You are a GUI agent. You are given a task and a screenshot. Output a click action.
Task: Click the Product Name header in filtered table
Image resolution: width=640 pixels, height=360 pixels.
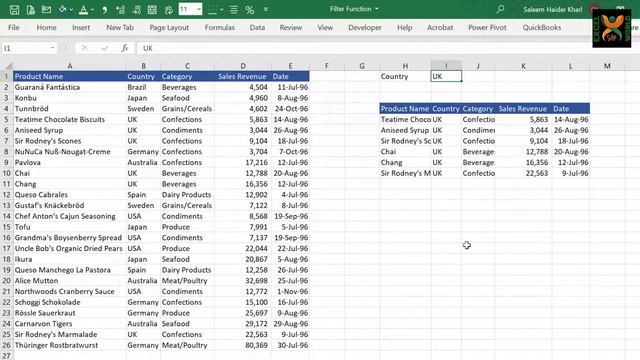[405, 109]
